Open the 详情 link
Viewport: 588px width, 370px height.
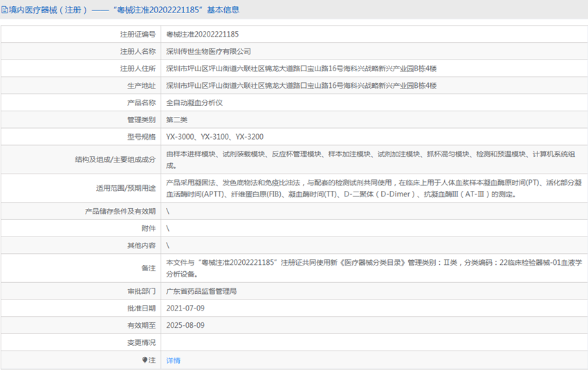pos(173,360)
